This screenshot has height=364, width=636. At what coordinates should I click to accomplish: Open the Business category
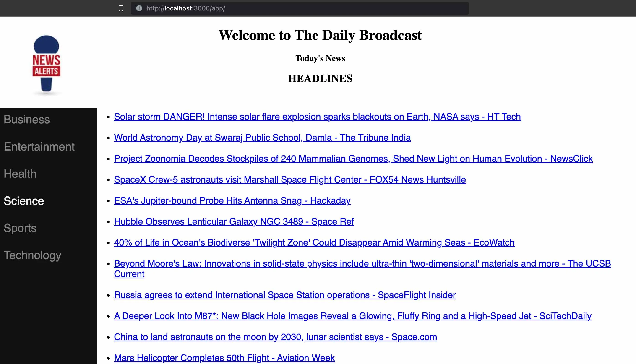[x=27, y=120]
